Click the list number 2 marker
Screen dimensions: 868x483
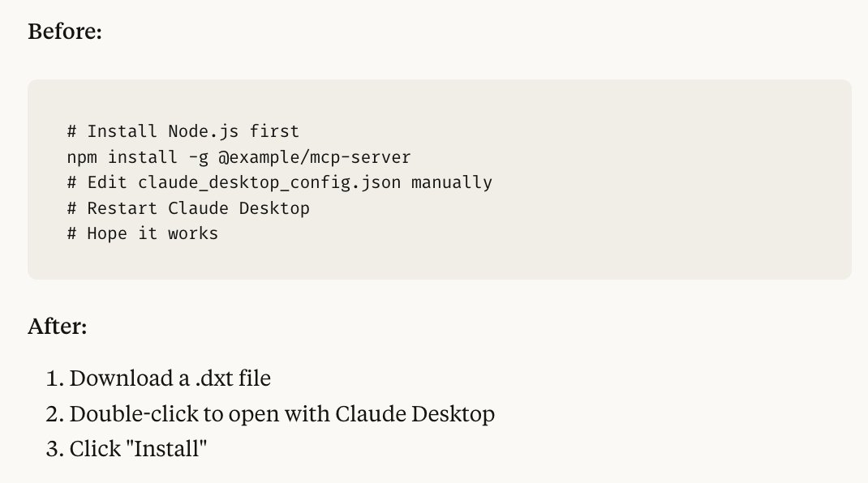pos(55,414)
